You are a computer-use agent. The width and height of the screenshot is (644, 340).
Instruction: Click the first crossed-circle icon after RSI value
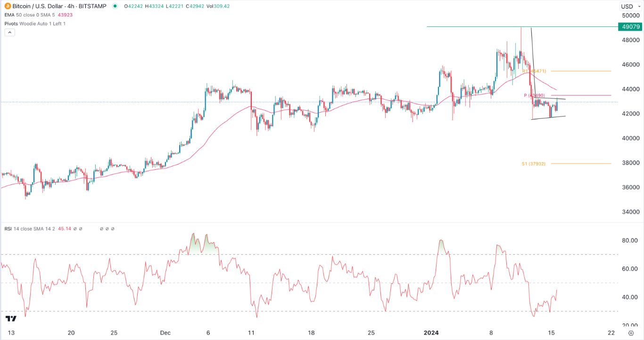pyautogui.click(x=75, y=229)
